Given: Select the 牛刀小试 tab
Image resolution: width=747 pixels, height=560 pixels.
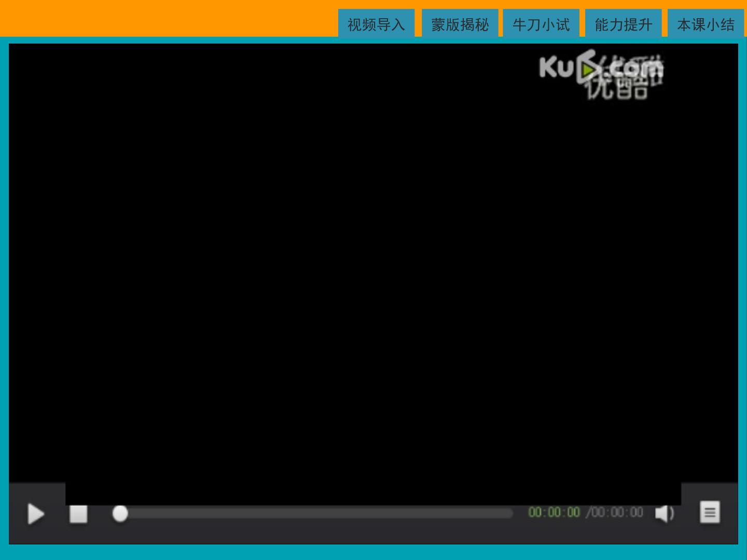Looking at the screenshot, I should pyautogui.click(x=541, y=23).
